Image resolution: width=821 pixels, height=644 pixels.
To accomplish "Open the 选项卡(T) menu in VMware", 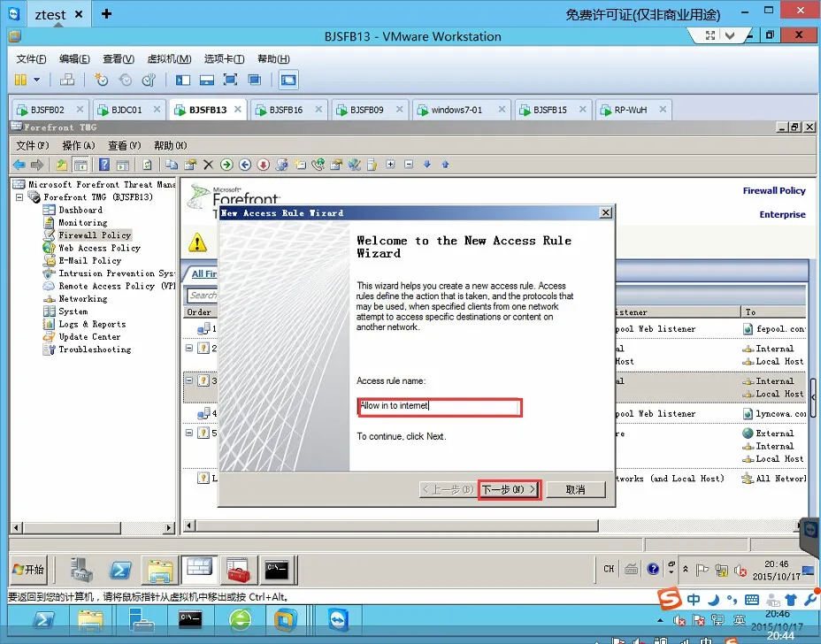I will (x=224, y=58).
